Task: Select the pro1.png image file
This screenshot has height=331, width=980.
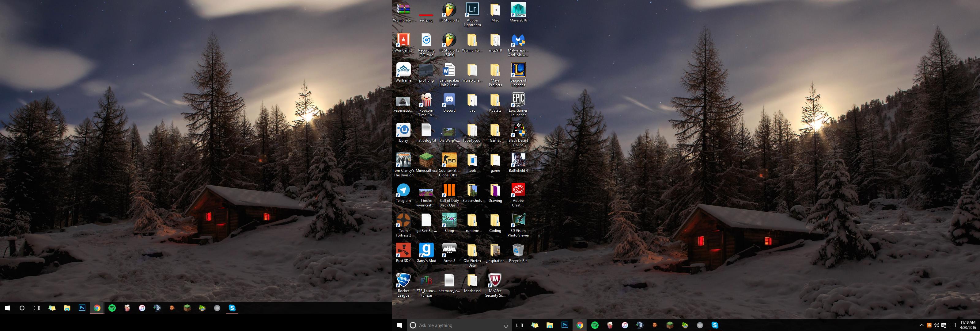Action: 426,72
